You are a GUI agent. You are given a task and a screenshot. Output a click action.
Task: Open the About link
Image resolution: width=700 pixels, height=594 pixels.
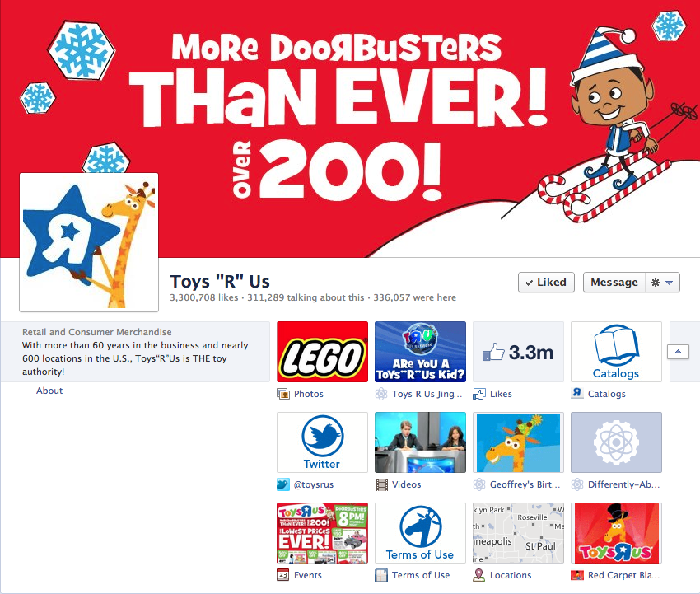49,391
